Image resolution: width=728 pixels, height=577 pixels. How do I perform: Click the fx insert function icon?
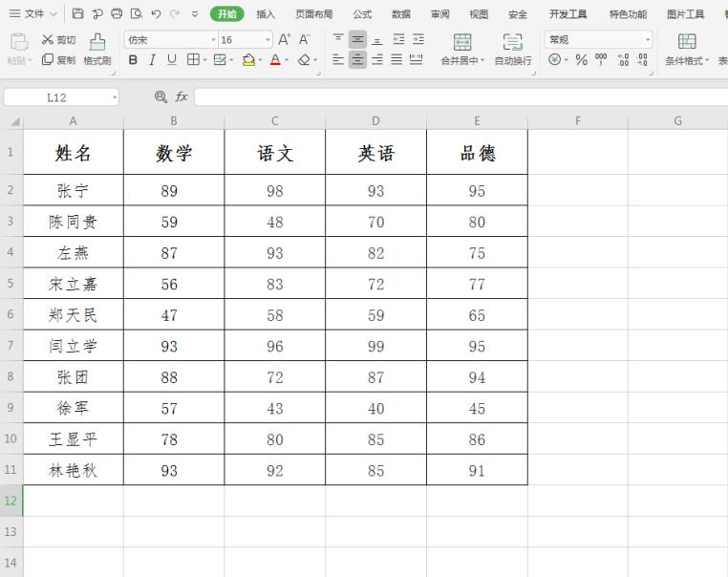click(182, 96)
